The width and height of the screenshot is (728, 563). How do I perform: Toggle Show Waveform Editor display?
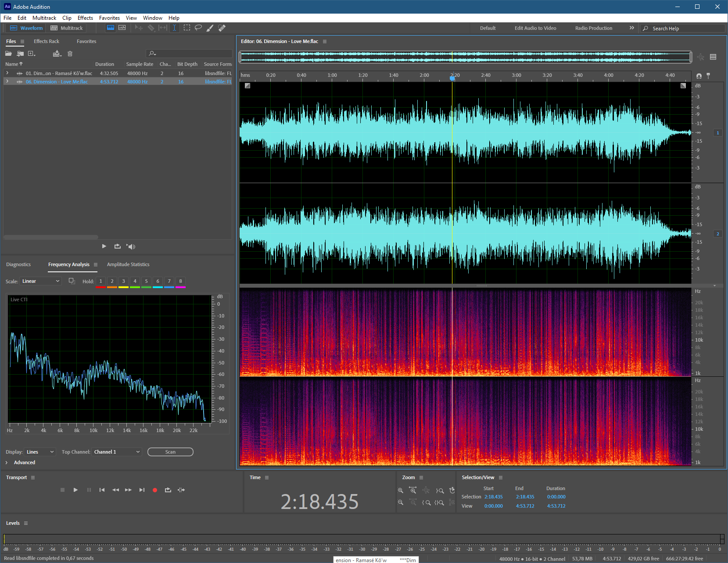click(x=111, y=28)
